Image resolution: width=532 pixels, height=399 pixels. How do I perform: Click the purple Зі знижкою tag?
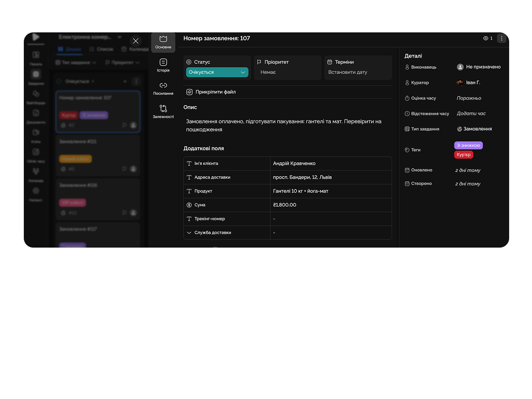tap(468, 146)
